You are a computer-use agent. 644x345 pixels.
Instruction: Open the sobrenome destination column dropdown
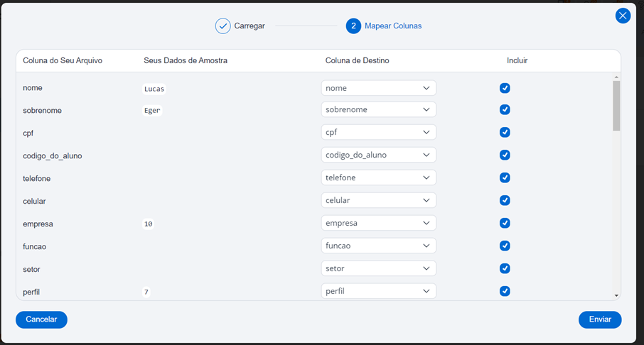(x=378, y=110)
